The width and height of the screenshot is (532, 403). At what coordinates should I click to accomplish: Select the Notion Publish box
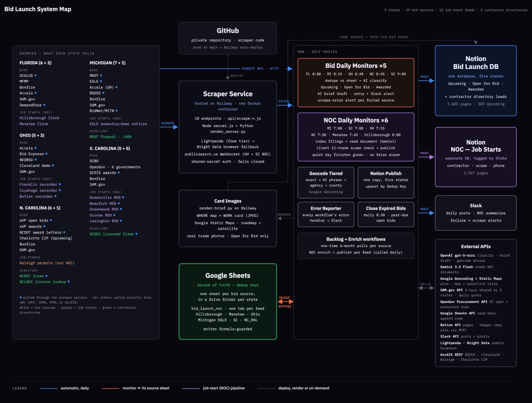pyautogui.click(x=386, y=183)
